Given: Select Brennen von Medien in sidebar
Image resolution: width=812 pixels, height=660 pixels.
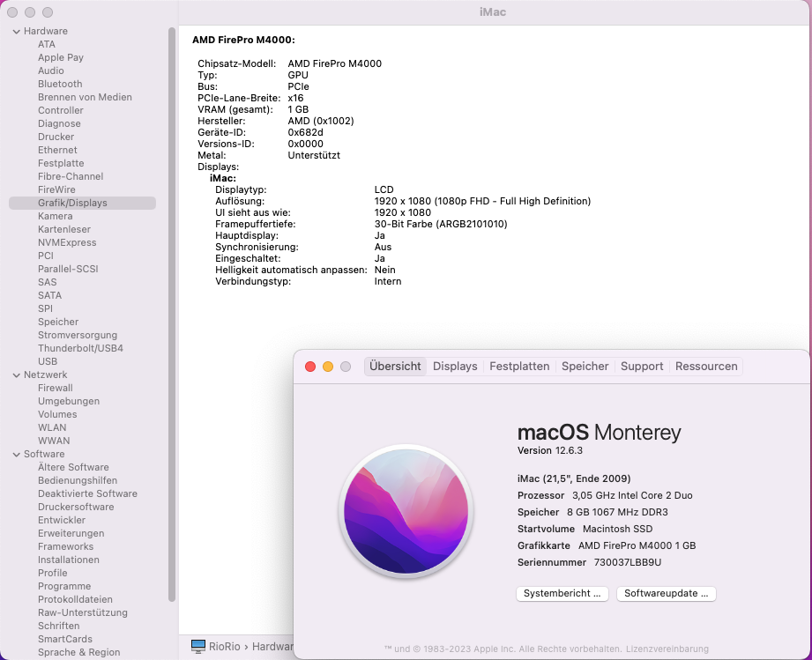Looking at the screenshot, I should pyautogui.click(x=85, y=97).
